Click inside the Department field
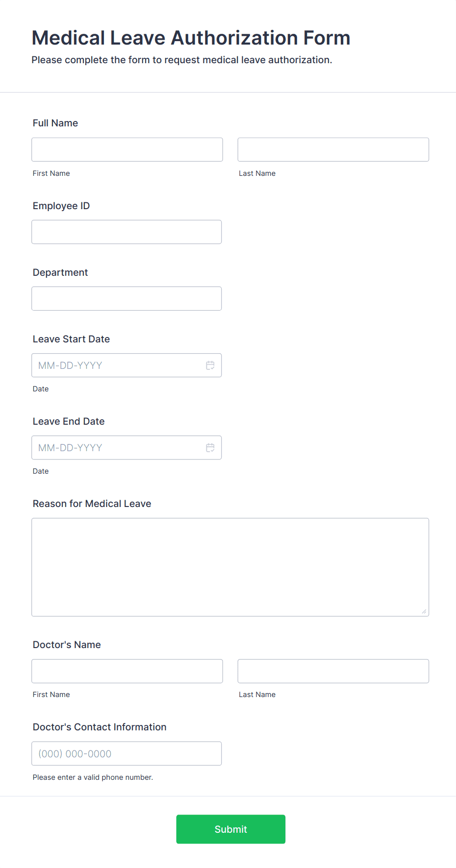The height and width of the screenshot is (868, 456). 126,298
